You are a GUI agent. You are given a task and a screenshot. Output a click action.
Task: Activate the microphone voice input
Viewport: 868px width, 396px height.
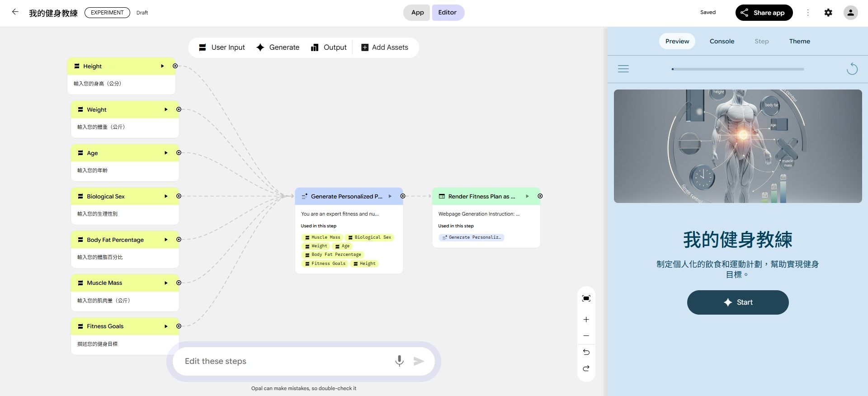point(399,361)
